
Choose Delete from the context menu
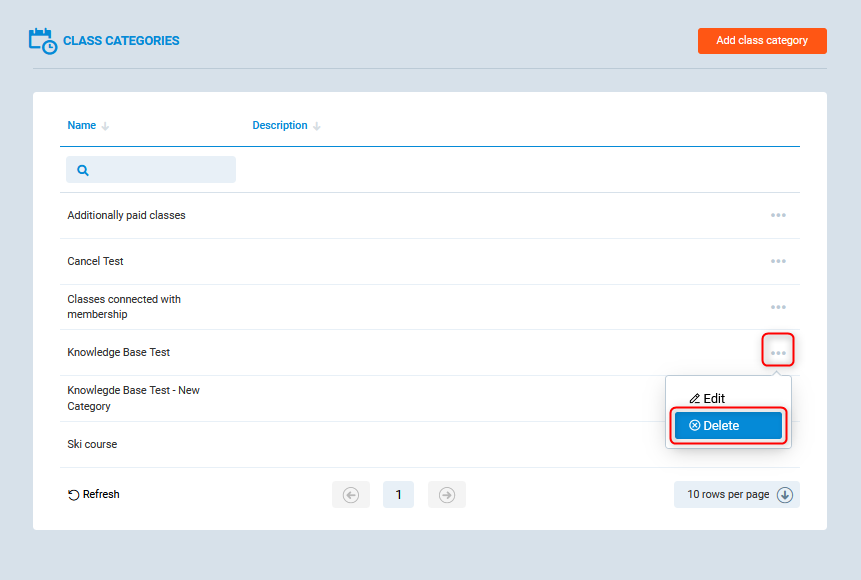[x=728, y=425]
